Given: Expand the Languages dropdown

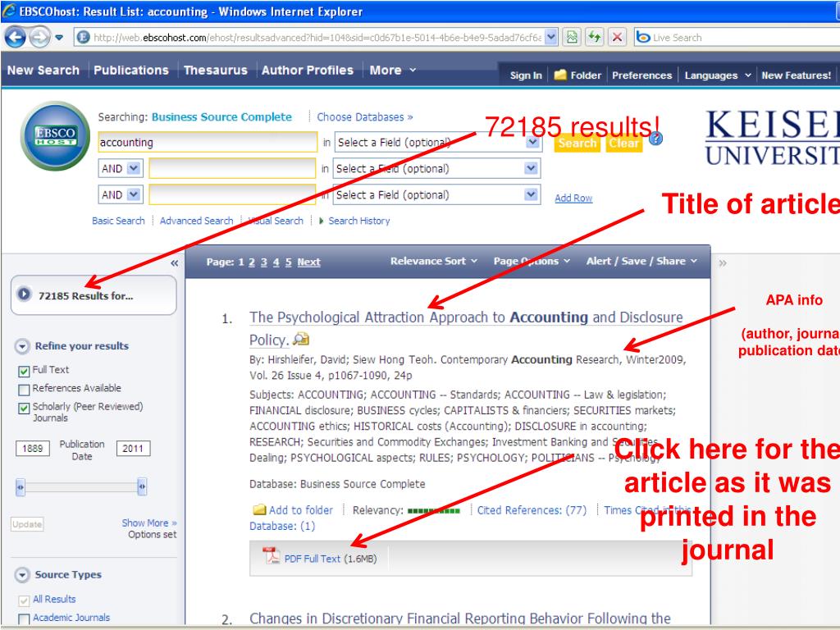Looking at the screenshot, I should pos(718,75).
